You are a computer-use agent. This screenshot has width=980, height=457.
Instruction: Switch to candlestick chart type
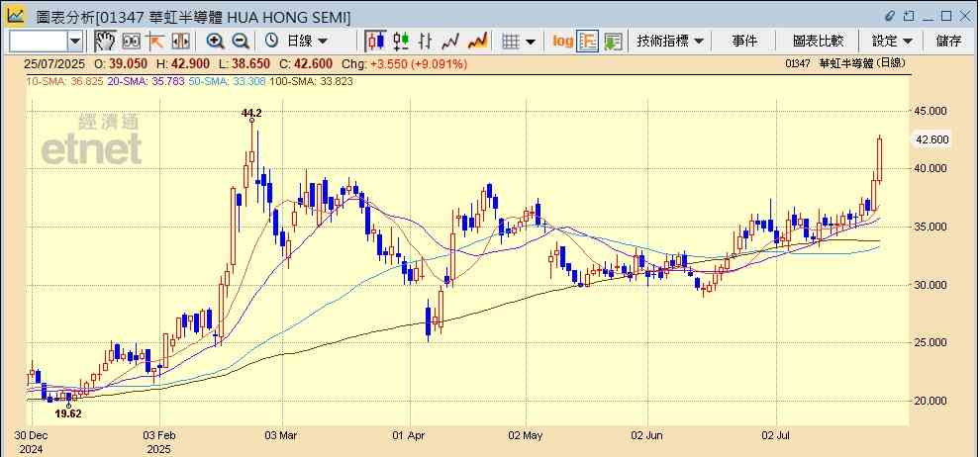click(x=375, y=42)
